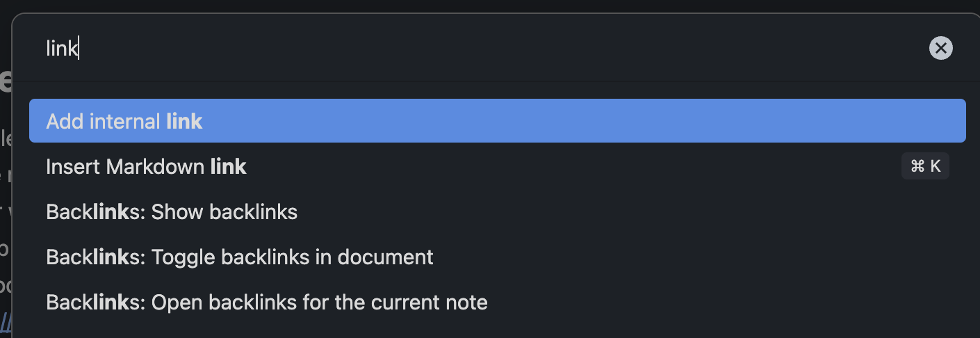
Task: Click "Toggle" in the Toggle backlinks command
Action: point(183,257)
